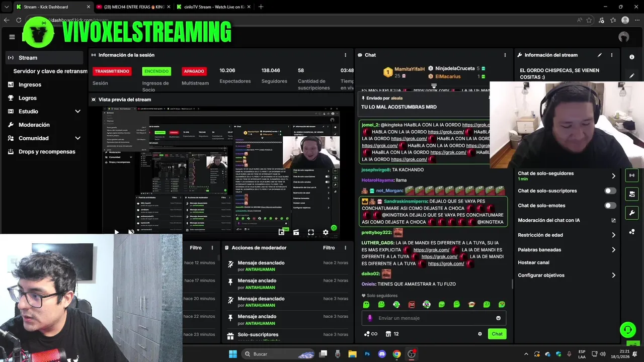Open the hamburger menu in the Kick dashboard
The image size is (644, 362).
pyautogui.click(x=12, y=37)
